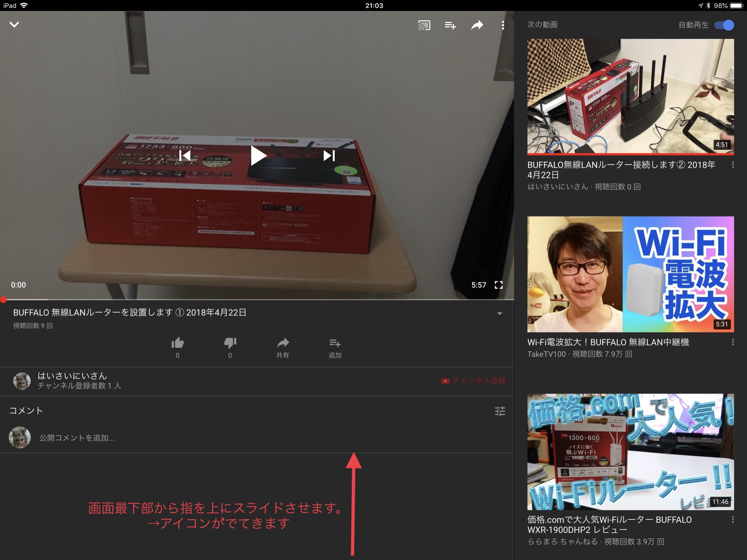Open the はいさいにいさん channel name
Screen dimensions: 747x560
point(72,376)
